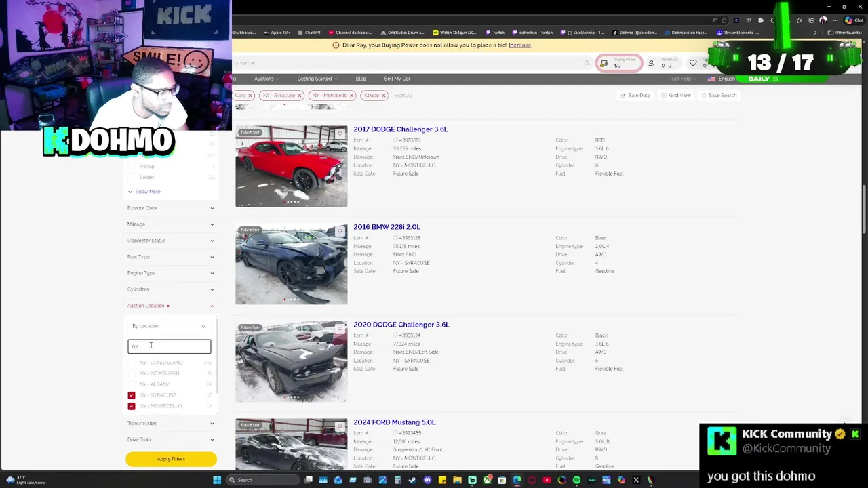The image size is (868, 488).
Task: Expand the Engine Type filter
Action: coord(171,273)
